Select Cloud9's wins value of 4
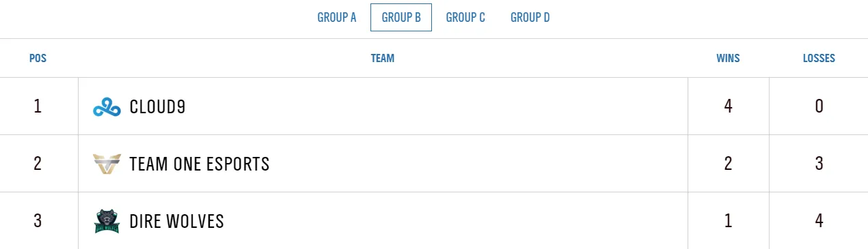 click(x=728, y=106)
